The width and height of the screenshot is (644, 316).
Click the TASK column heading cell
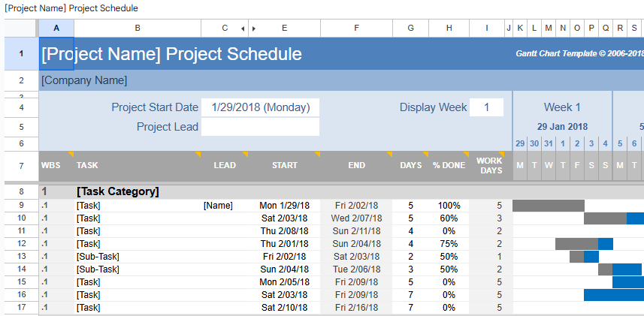(87, 165)
